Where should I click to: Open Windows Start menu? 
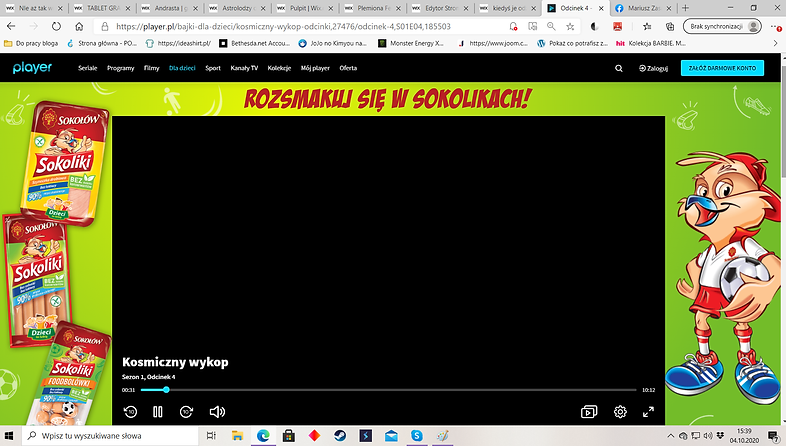coord(10,436)
